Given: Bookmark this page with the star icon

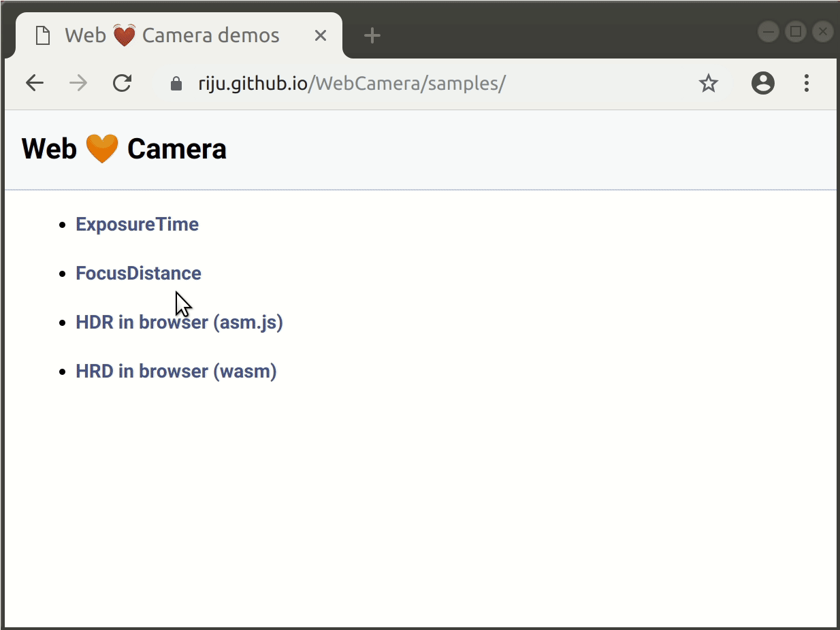Looking at the screenshot, I should [709, 84].
